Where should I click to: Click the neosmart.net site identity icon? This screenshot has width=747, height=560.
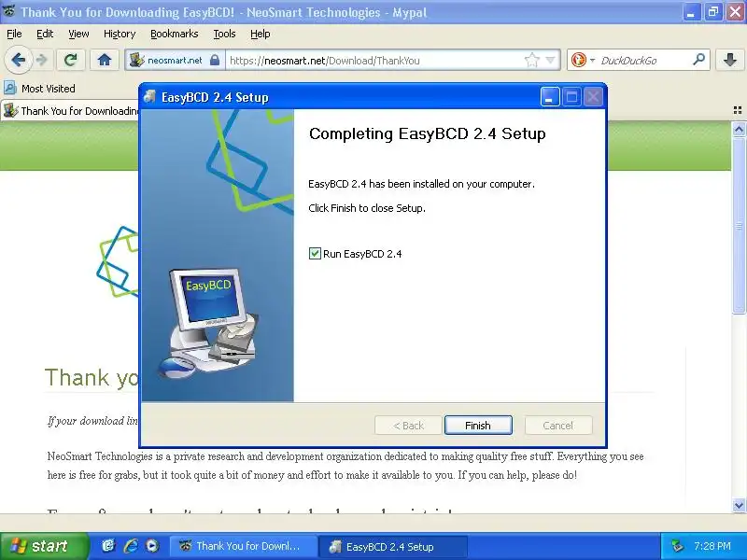(137, 60)
